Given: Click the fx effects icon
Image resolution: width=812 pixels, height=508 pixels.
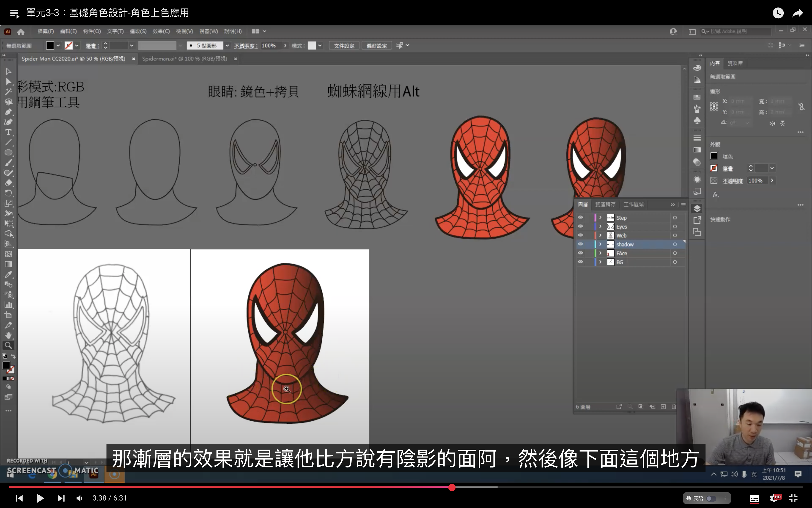Looking at the screenshot, I should pyautogui.click(x=715, y=195).
